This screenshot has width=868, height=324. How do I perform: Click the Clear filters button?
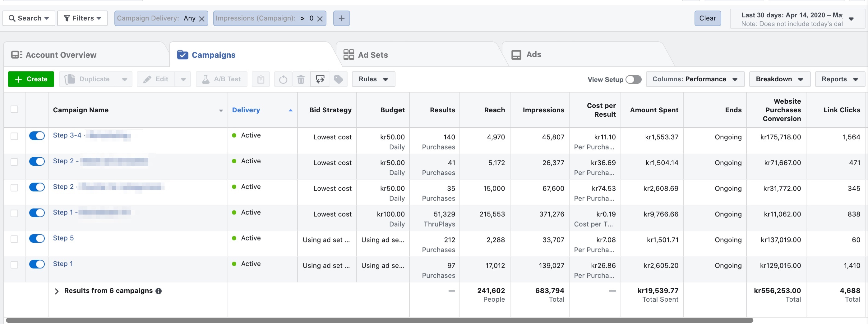click(707, 18)
